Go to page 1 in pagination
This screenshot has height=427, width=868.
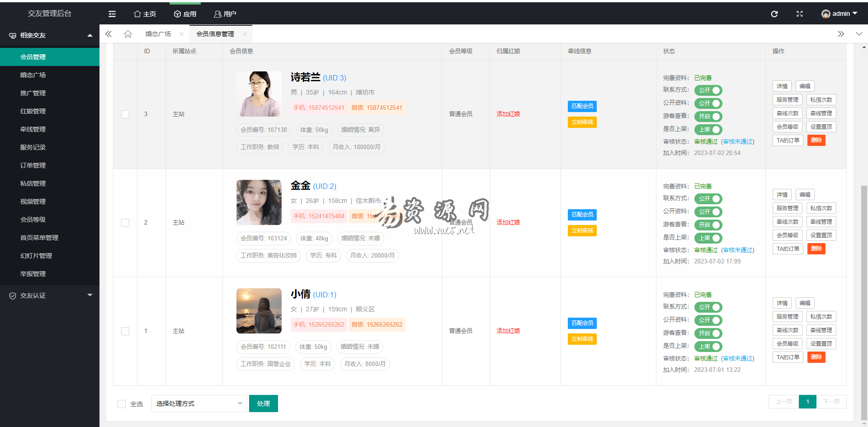(x=807, y=402)
